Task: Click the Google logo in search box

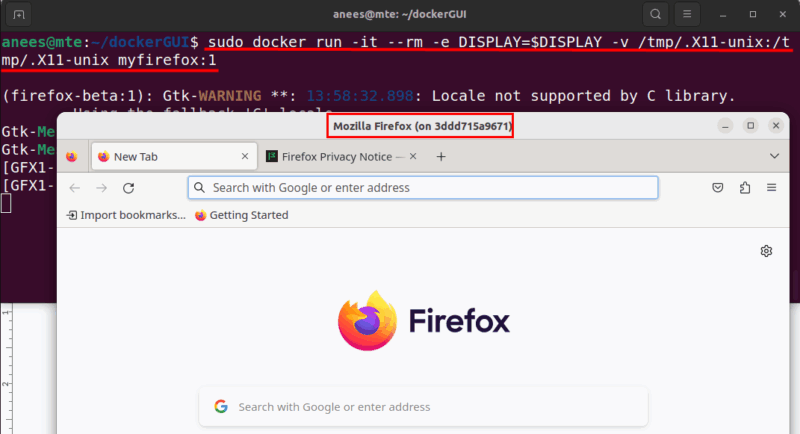Action: click(x=221, y=406)
